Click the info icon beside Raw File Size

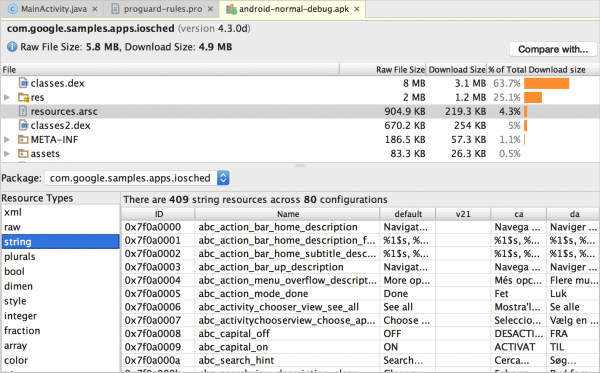click(x=12, y=47)
